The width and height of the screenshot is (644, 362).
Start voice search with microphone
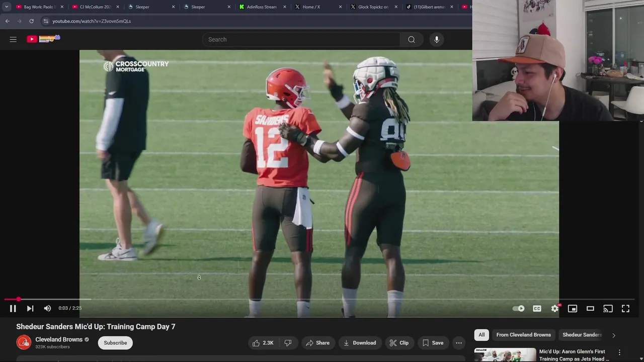[437, 39]
